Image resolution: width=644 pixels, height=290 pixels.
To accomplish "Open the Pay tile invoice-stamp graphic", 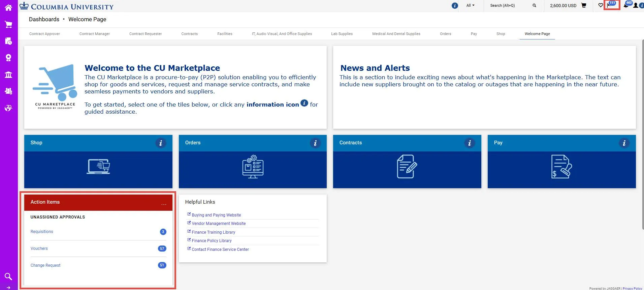I will pos(561,167).
